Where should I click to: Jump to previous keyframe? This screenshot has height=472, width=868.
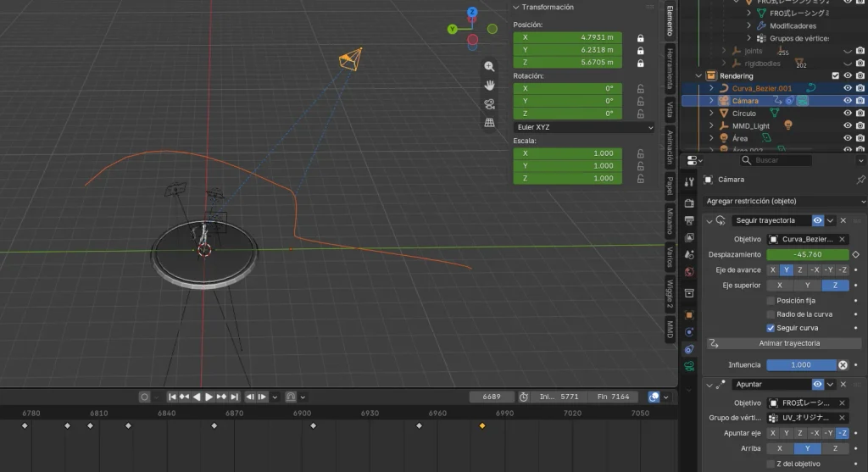184,397
